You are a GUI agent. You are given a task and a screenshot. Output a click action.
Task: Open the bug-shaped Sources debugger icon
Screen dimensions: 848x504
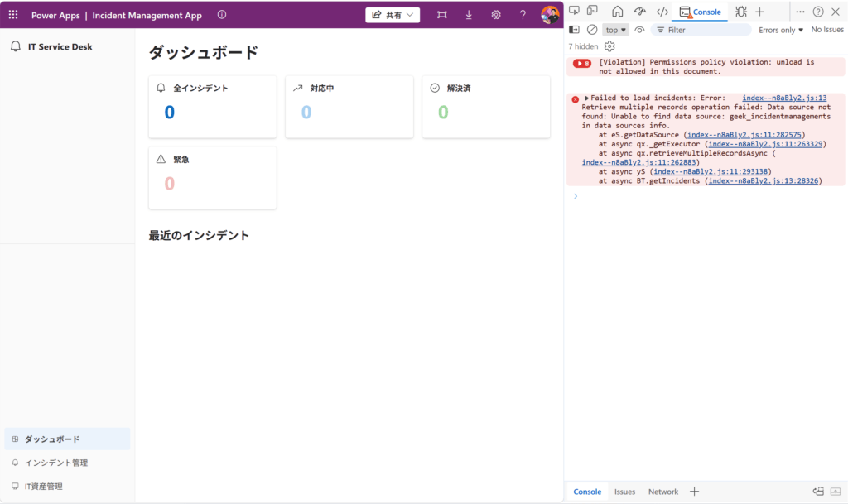click(x=740, y=12)
